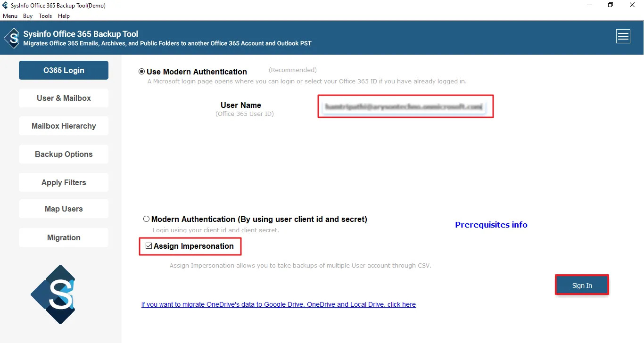Image resolution: width=644 pixels, height=343 pixels.
Task: Open the Migration step
Action: [x=64, y=237]
